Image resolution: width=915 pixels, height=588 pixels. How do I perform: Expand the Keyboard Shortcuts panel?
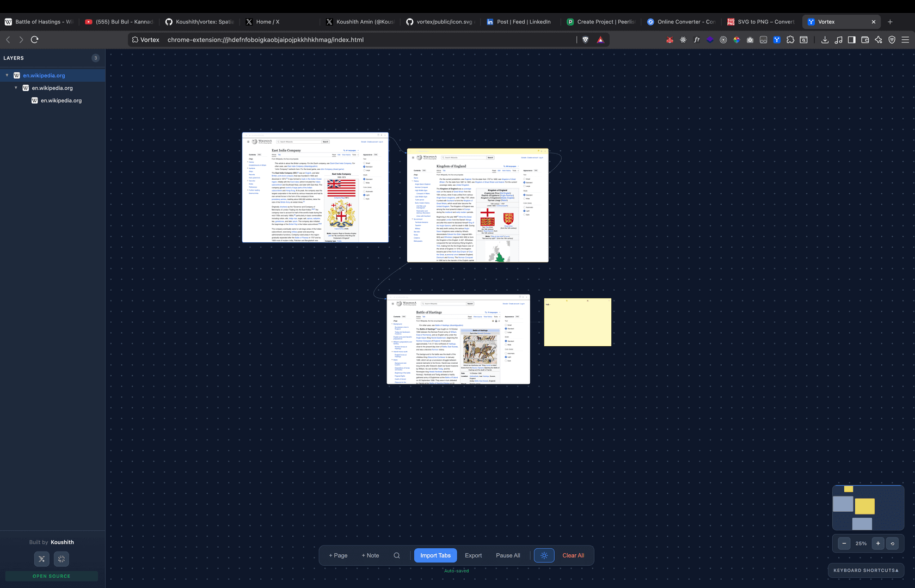[x=865, y=571]
